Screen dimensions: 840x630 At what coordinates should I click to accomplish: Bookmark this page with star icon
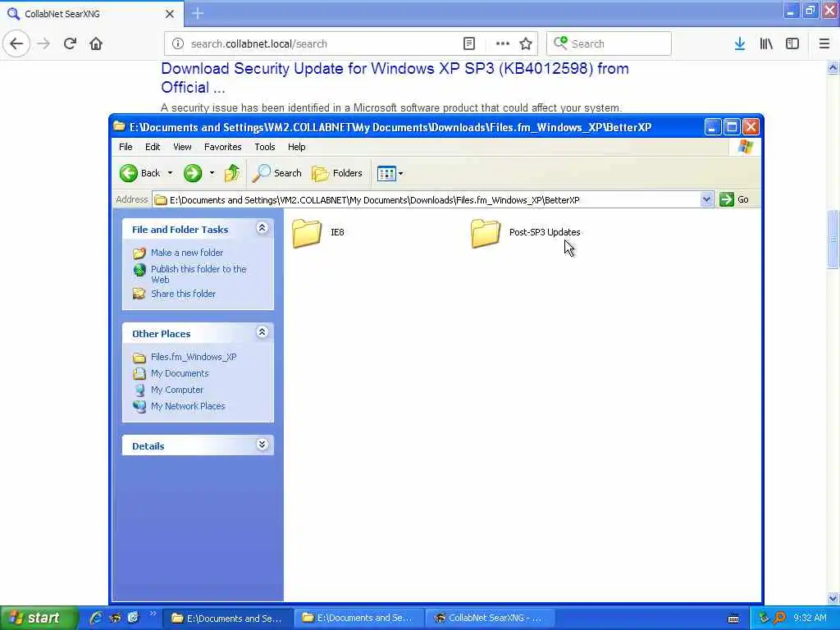pos(526,43)
